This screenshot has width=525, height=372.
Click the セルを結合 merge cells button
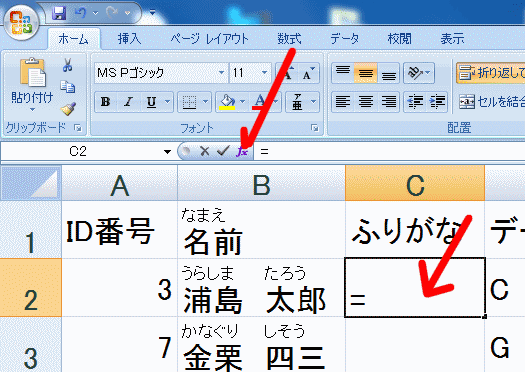[x=491, y=101]
